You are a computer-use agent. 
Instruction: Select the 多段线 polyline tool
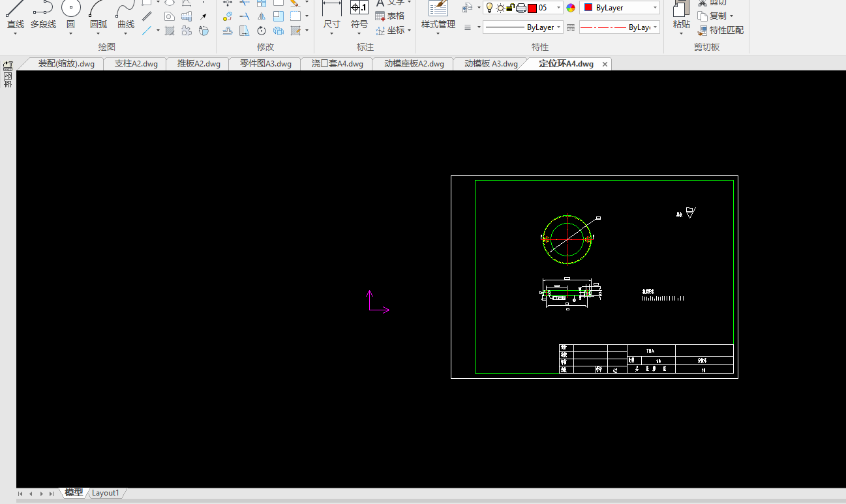pyautogui.click(x=43, y=16)
